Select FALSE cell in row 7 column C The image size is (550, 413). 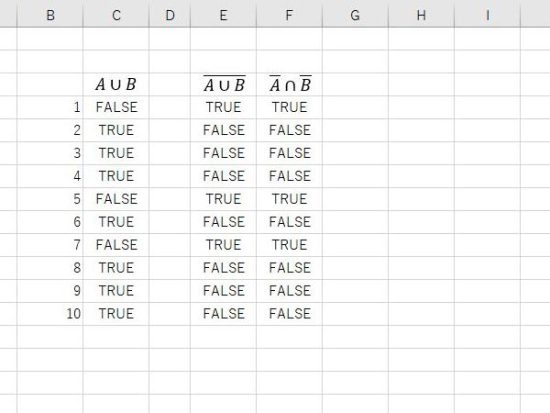(x=116, y=245)
